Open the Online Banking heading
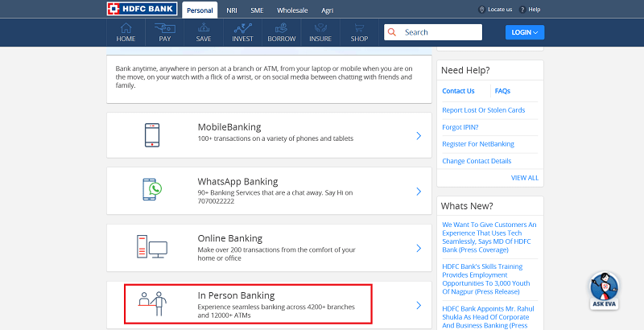644x330 pixels. [230, 238]
